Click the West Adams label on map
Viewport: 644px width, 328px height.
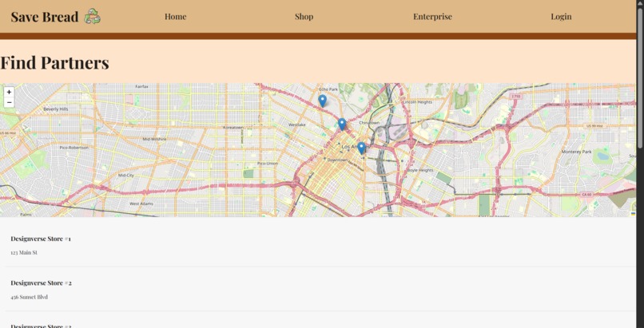click(141, 204)
